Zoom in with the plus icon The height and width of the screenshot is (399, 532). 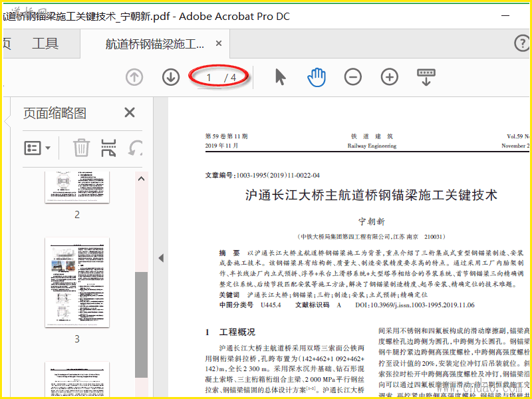point(389,77)
